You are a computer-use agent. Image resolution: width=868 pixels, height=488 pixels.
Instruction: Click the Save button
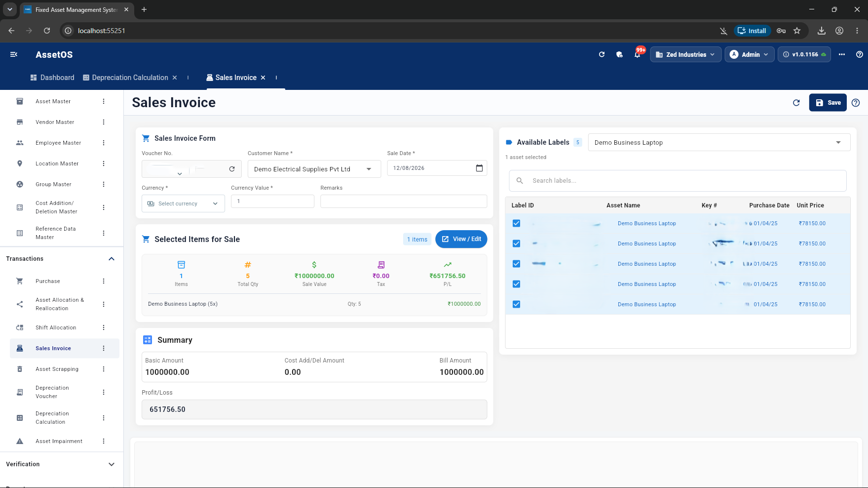click(x=828, y=103)
